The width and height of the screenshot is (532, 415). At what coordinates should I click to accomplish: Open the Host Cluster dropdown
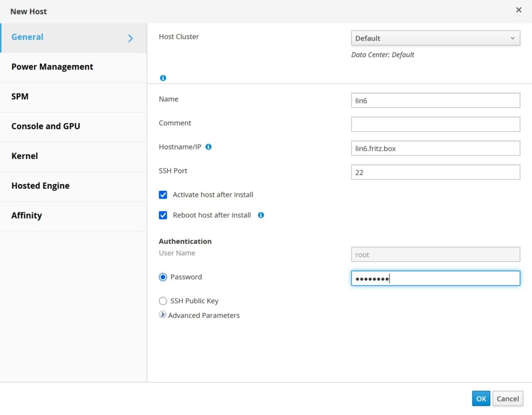click(x=435, y=38)
